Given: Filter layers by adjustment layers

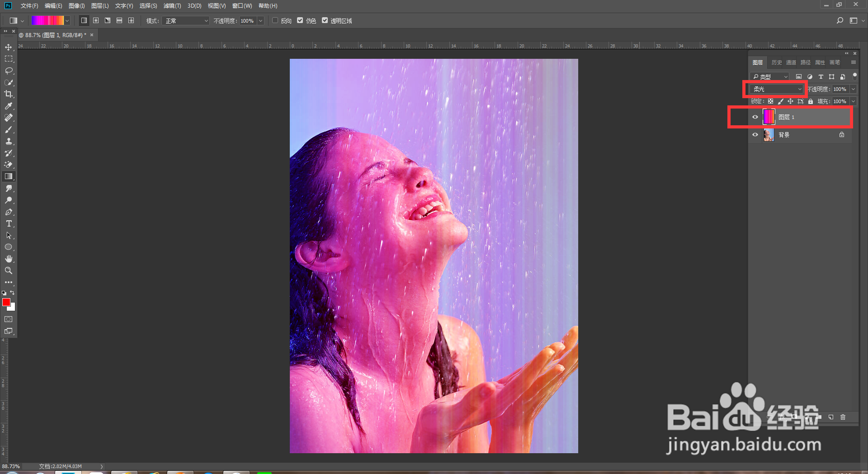Looking at the screenshot, I should pyautogui.click(x=810, y=76).
